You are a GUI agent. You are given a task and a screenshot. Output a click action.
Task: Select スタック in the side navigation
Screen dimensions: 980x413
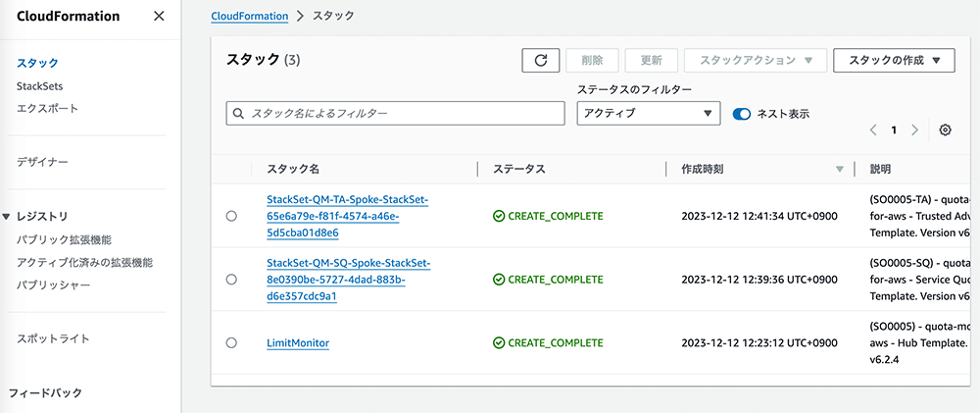point(37,63)
